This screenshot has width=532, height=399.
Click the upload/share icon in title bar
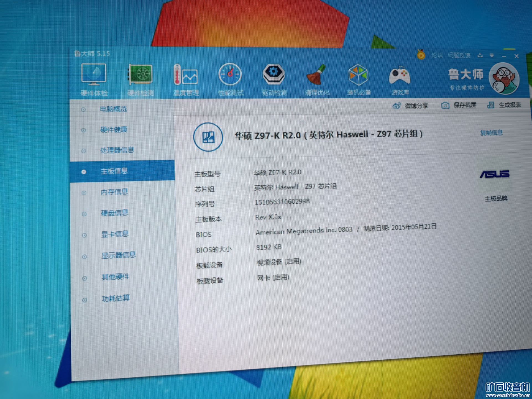pos(480,56)
